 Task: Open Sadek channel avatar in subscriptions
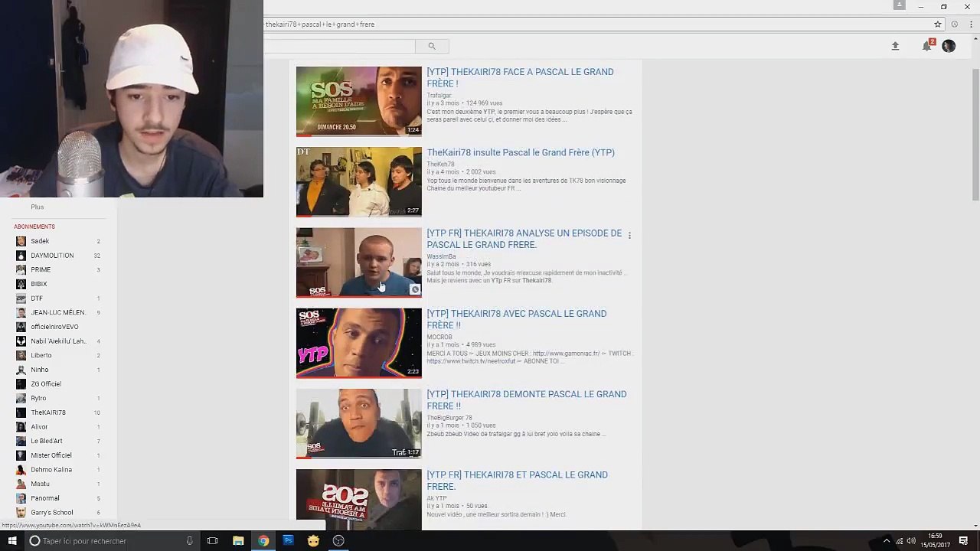(21, 241)
